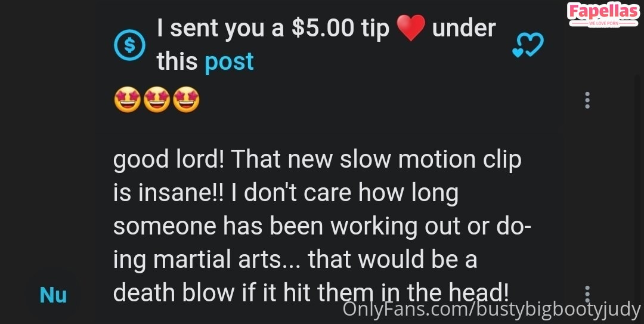644x324 pixels.
Task: Follow the blue "post" link
Action: (x=229, y=61)
